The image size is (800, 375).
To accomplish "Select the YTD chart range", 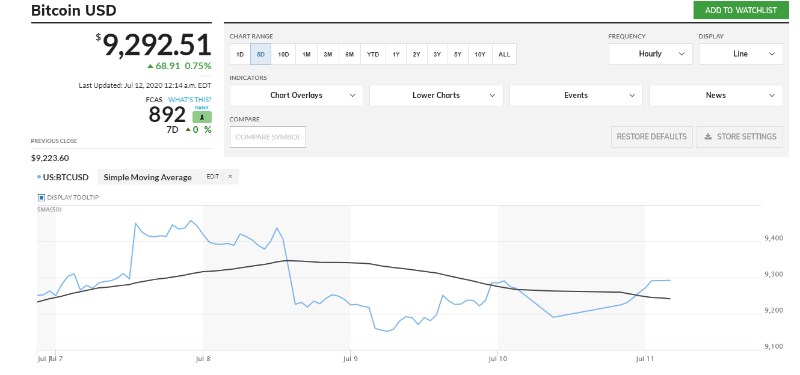I will (x=373, y=54).
